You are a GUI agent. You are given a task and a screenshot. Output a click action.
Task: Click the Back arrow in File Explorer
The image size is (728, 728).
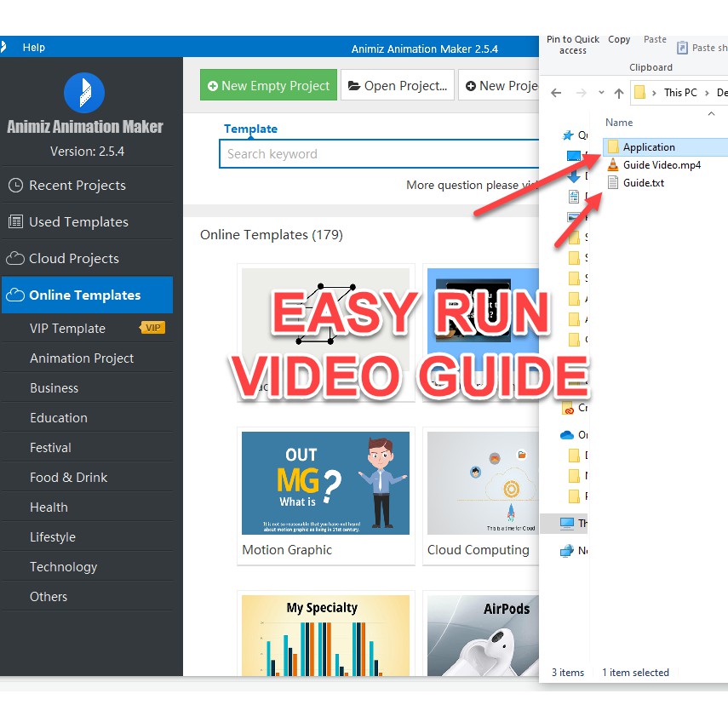(x=556, y=93)
